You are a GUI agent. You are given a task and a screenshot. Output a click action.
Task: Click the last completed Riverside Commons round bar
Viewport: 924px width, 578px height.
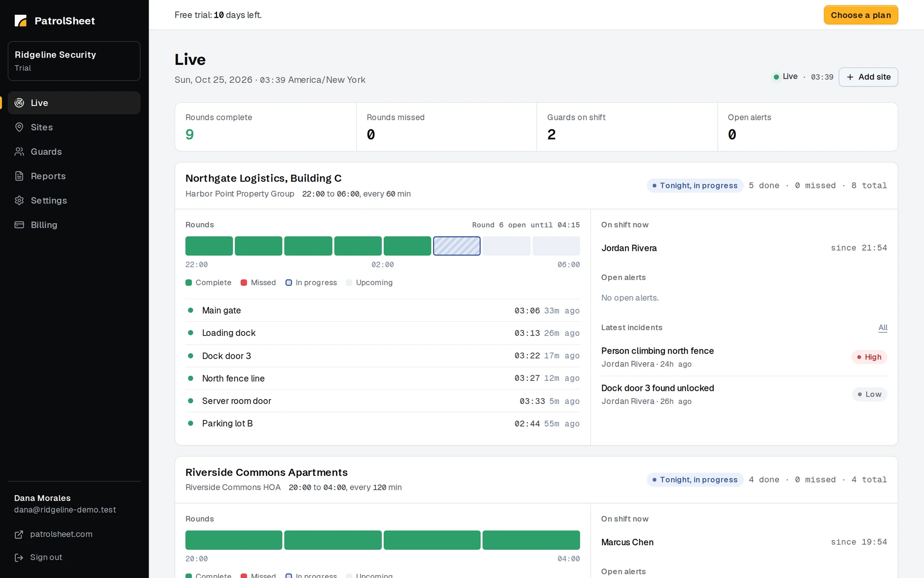coord(531,540)
